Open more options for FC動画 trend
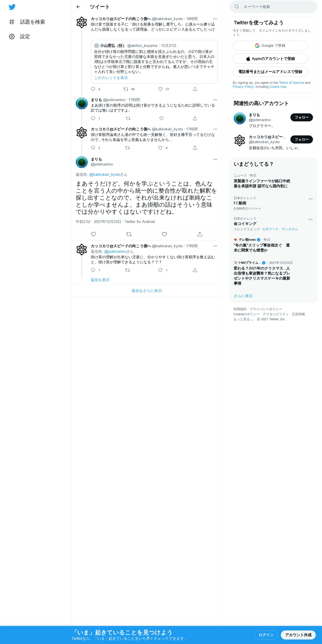322x644 pixels. point(310,199)
